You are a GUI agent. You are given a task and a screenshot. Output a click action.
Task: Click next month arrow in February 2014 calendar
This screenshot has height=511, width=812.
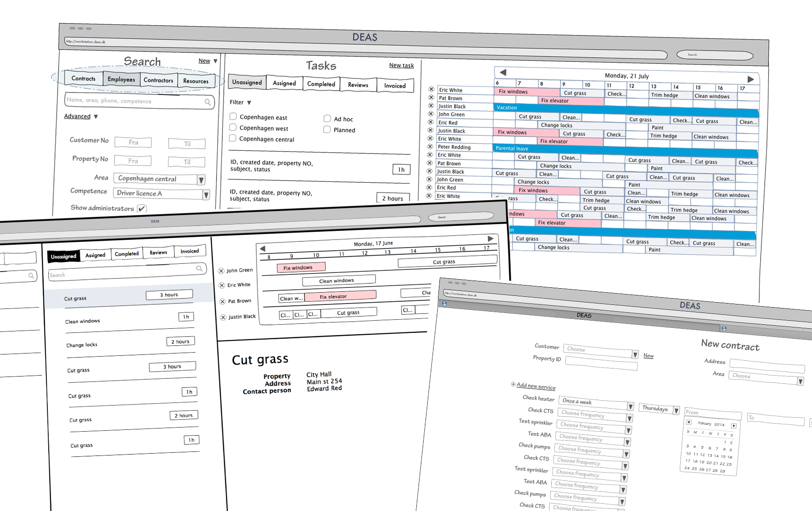pos(734,426)
